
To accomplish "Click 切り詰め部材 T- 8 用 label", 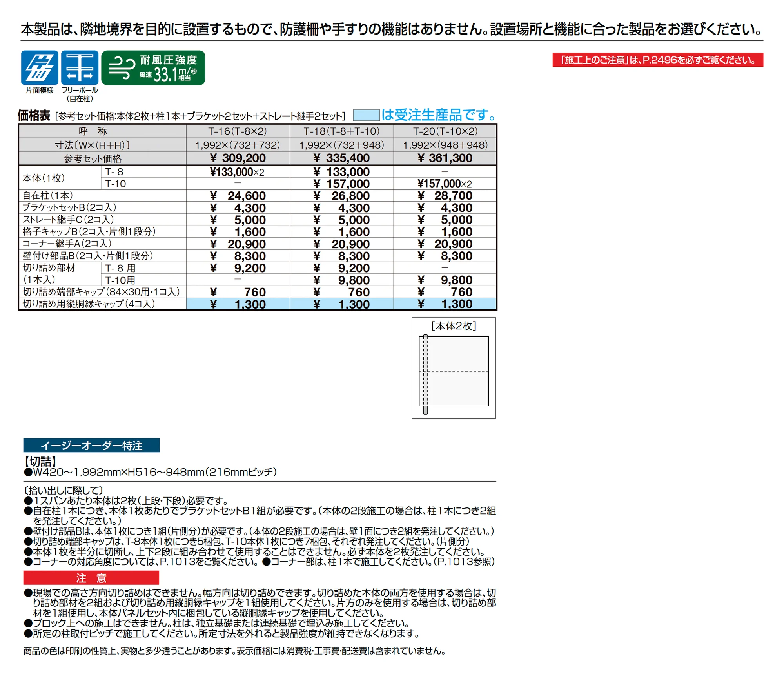I will [x=120, y=268].
